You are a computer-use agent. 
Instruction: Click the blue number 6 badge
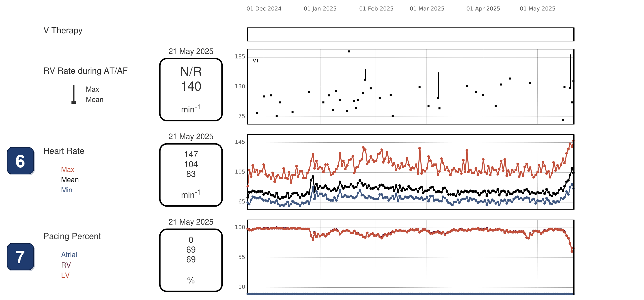click(20, 161)
